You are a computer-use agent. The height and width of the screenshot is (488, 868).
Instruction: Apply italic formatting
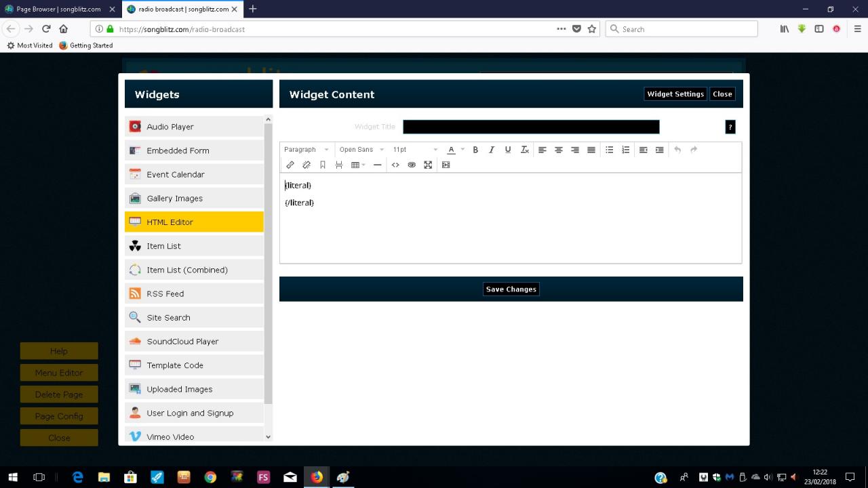492,150
